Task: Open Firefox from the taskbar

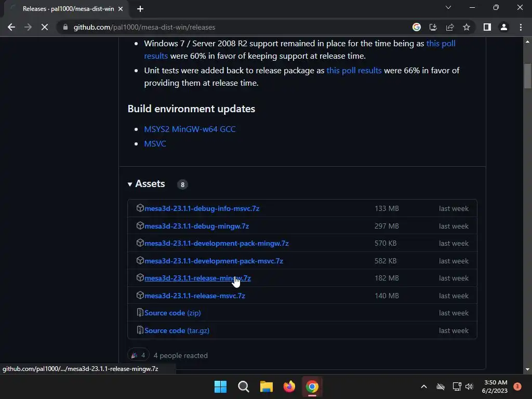Action: point(289,387)
